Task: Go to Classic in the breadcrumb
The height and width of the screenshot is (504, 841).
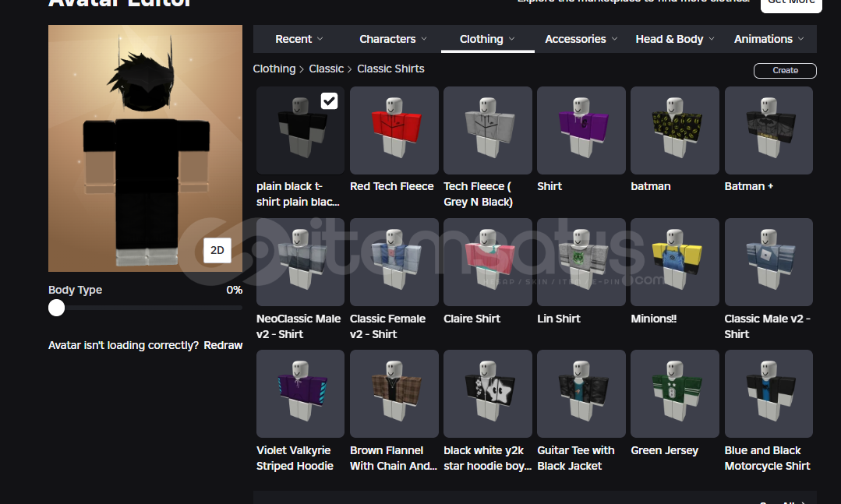Action: coord(326,69)
